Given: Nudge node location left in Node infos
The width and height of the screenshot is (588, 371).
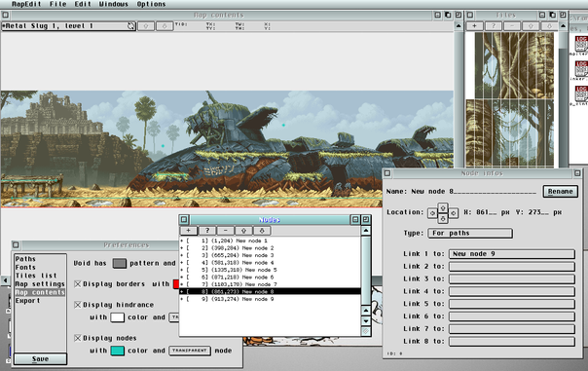Looking at the screenshot, I should click(432, 213).
